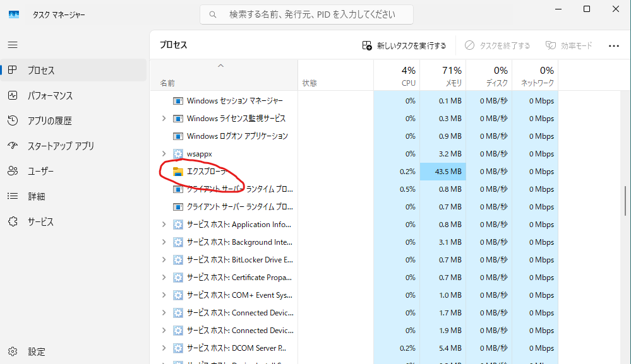Open the Performance (パフォーマンス) page
The height and width of the screenshot is (364, 631).
pyautogui.click(x=49, y=96)
